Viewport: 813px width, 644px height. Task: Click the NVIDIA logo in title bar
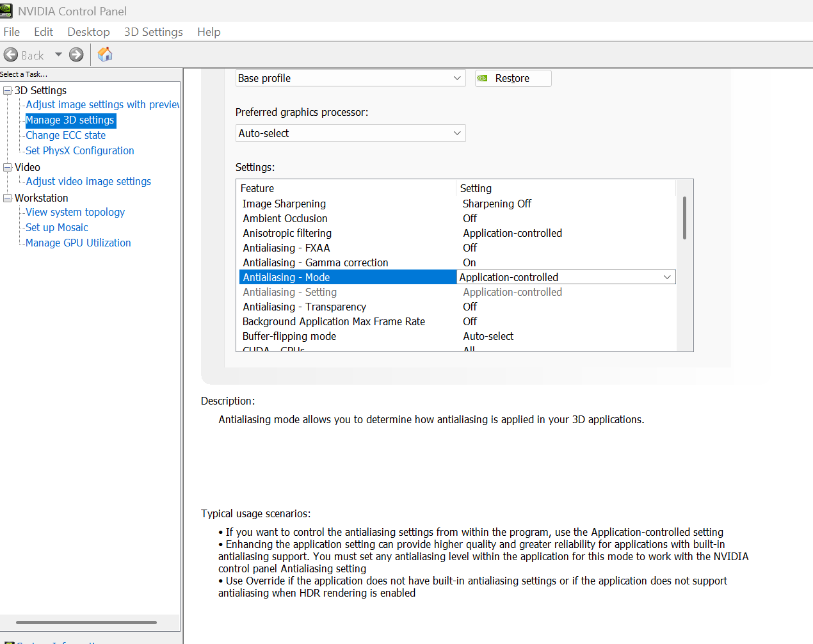[6, 11]
